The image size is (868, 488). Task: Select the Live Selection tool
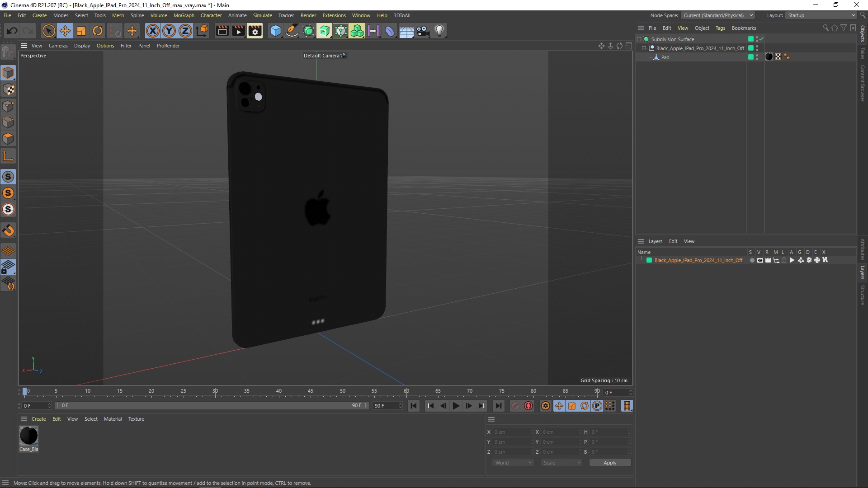click(x=48, y=31)
